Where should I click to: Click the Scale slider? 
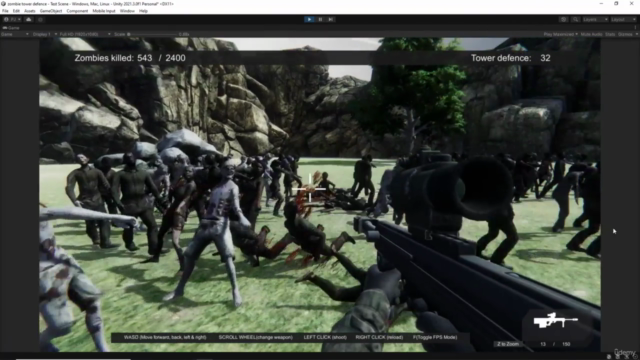tap(153, 34)
